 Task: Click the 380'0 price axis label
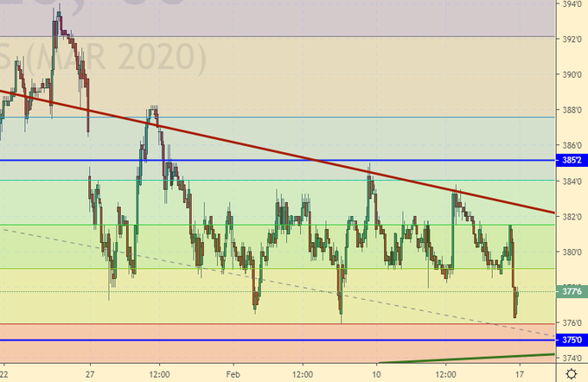point(572,252)
